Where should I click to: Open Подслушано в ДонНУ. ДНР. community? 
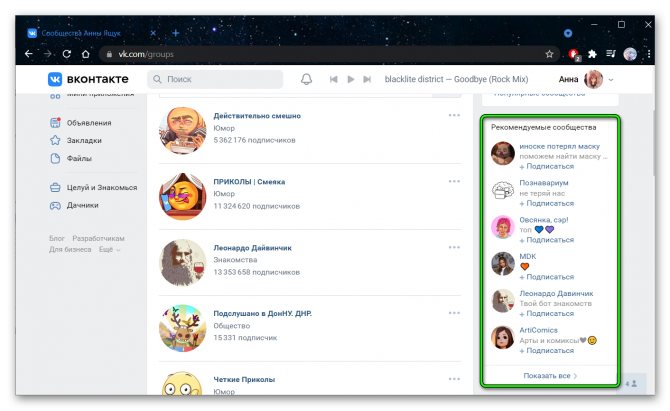(262, 314)
